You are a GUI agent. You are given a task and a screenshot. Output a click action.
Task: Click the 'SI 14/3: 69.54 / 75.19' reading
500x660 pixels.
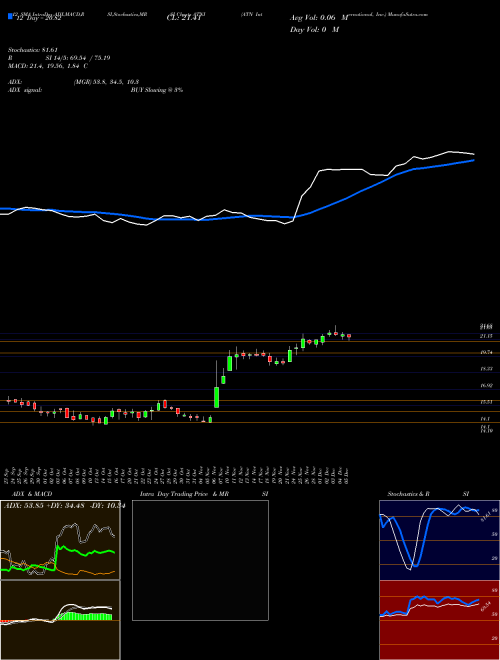pos(78,58)
